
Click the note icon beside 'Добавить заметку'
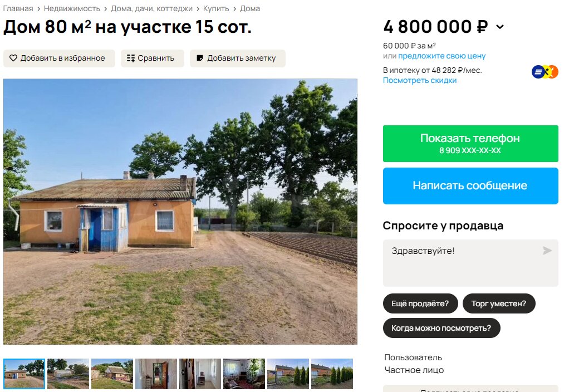pyautogui.click(x=199, y=58)
